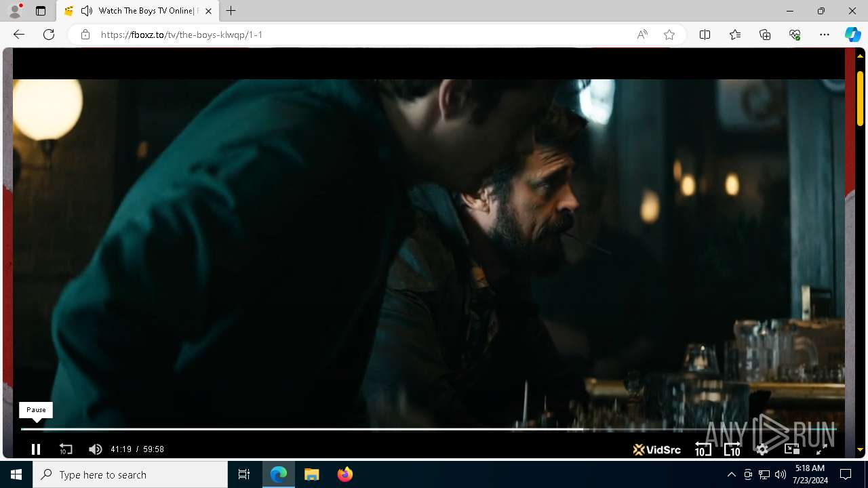The width and height of the screenshot is (868, 488).
Task: Show hidden system tray icons
Action: pyautogui.click(x=731, y=474)
